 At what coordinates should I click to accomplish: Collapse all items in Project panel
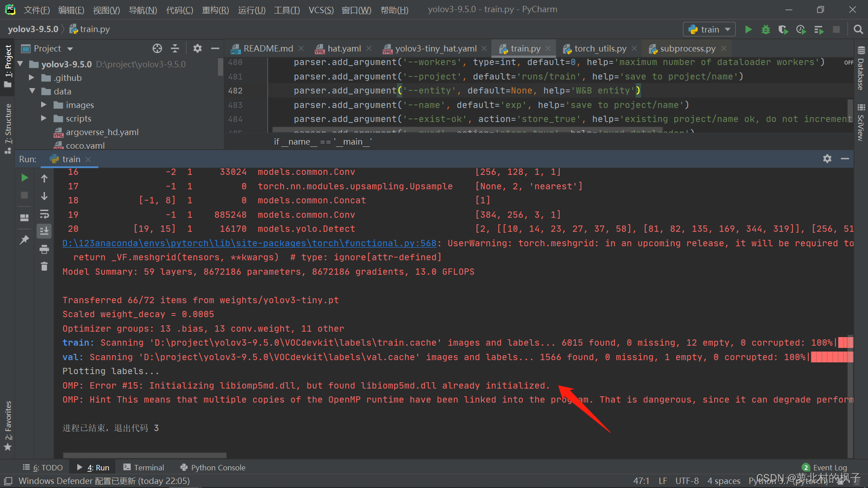(175, 48)
